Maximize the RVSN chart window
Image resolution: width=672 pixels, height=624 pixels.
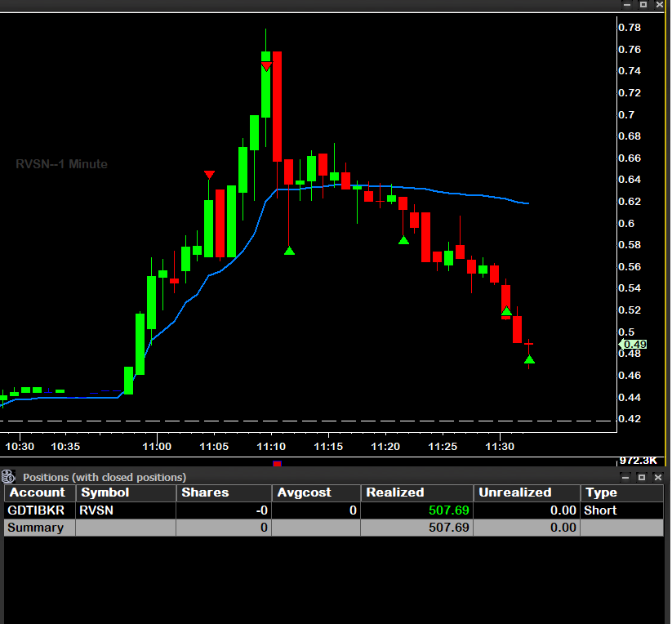[643, 5]
